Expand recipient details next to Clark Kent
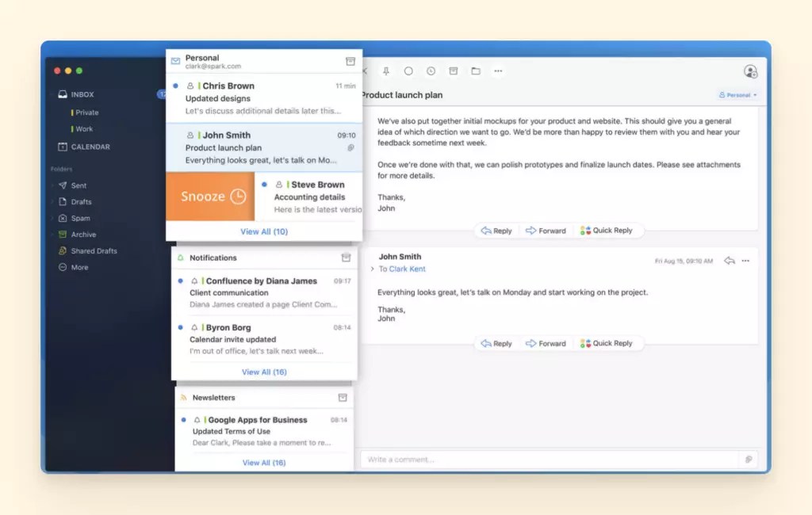The height and width of the screenshot is (515, 812). (x=372, y=269)
